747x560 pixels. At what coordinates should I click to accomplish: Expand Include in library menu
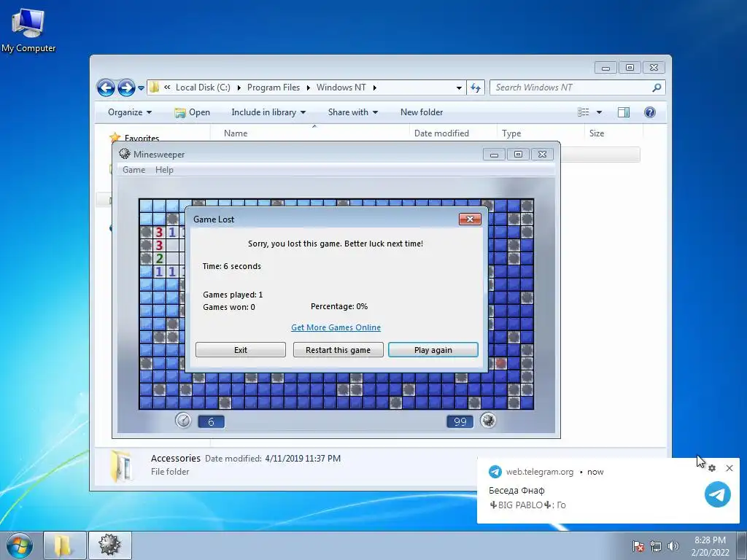click(x=268, y=112)
